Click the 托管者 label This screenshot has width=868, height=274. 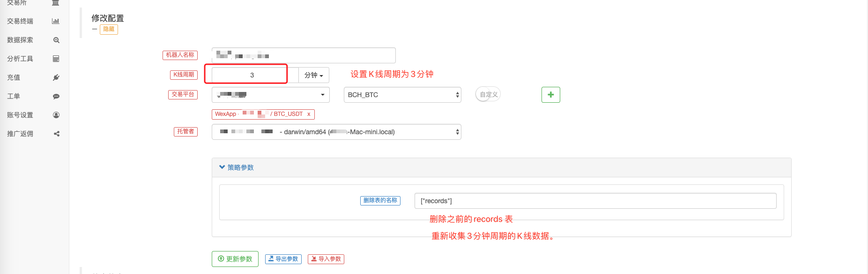click(186, 131)
